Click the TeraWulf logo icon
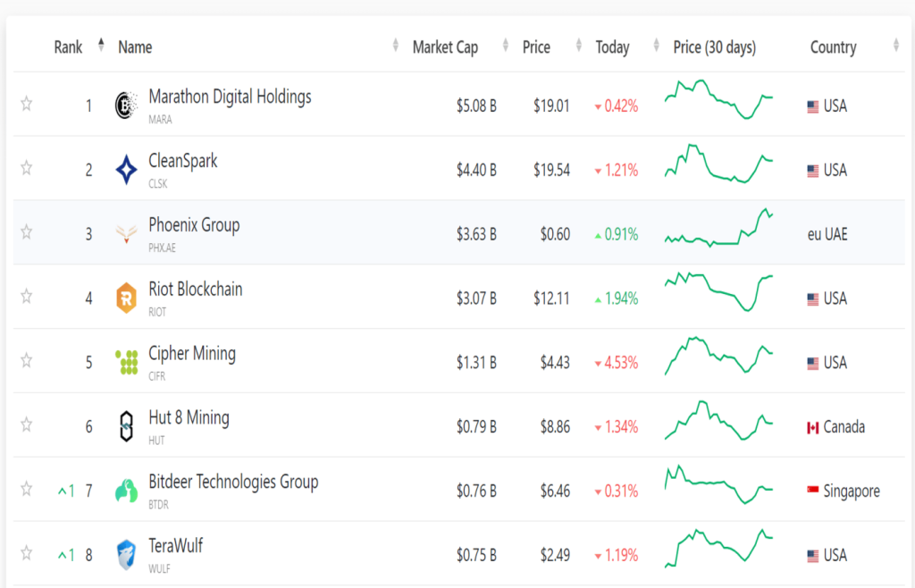The width and height of the screenshot is (915, 588). tap(127, 555)
